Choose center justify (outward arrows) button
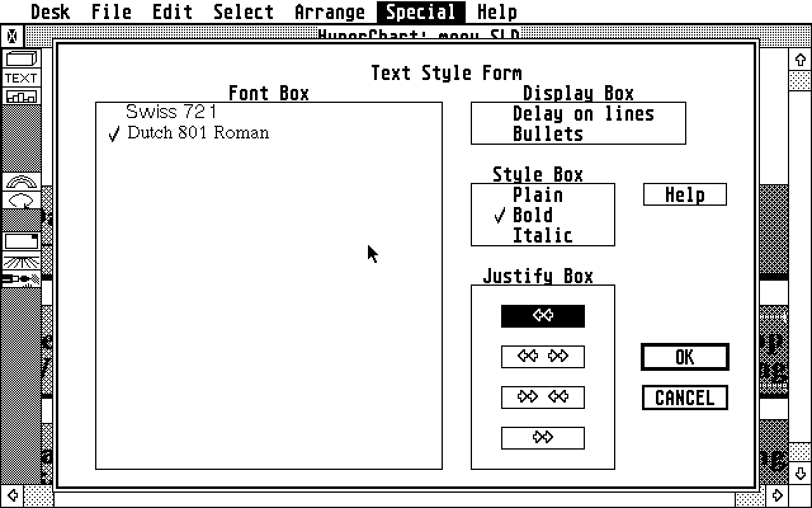Viewport: 812px width, 508px height. 543,356
